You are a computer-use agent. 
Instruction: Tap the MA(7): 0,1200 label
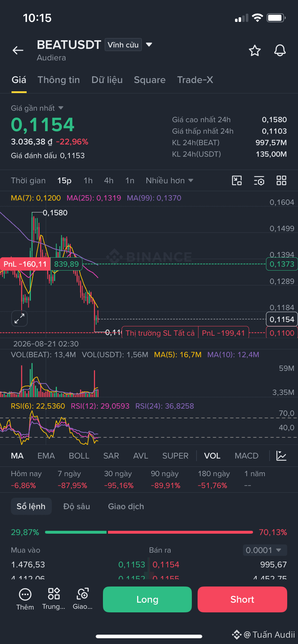tap(36, 198)
